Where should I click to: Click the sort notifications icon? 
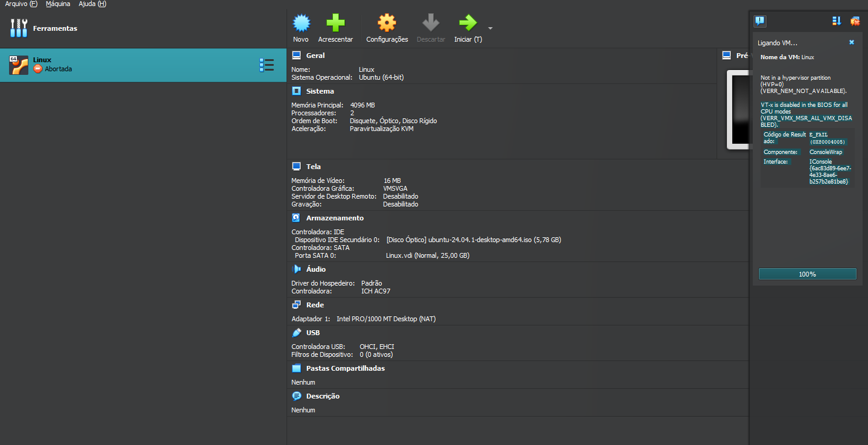click(837, 21)
